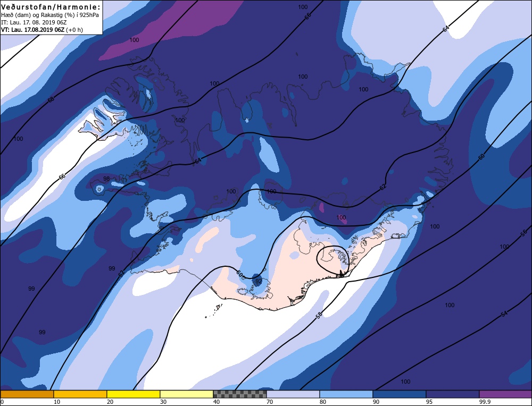This screenshot has width=532, height=406.
Task: Click the orange 0-10 legend swatch
Action: [x=27, y=394]
